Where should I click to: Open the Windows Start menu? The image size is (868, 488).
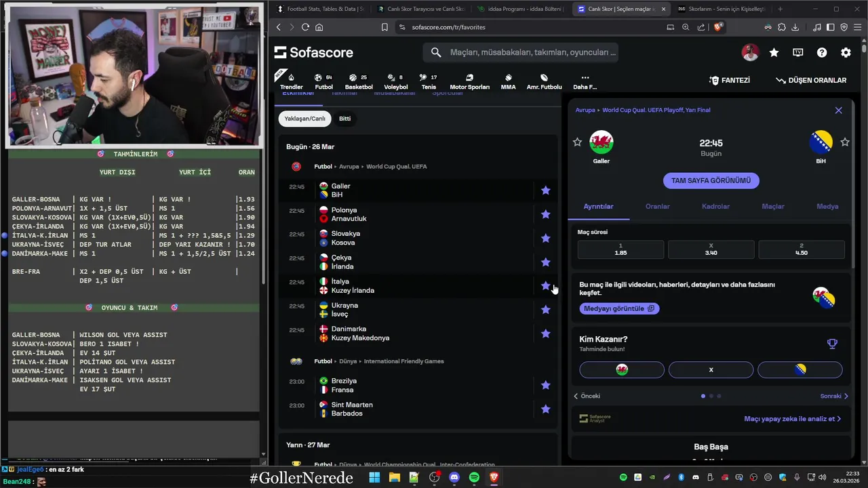coord(374,477)
